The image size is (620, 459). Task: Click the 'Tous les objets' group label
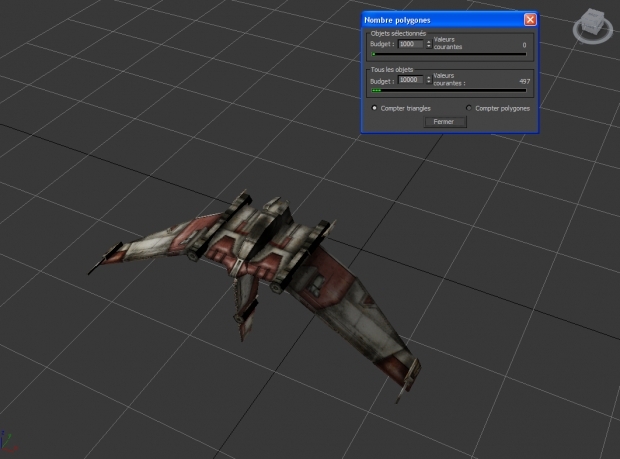pos(392,70)
